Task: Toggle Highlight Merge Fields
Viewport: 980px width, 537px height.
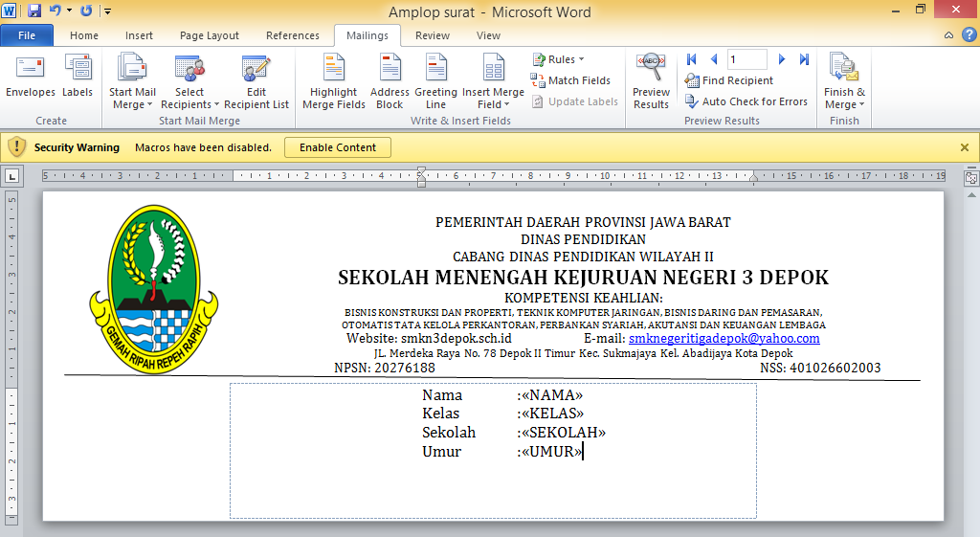Action: (x=334, y=81)
